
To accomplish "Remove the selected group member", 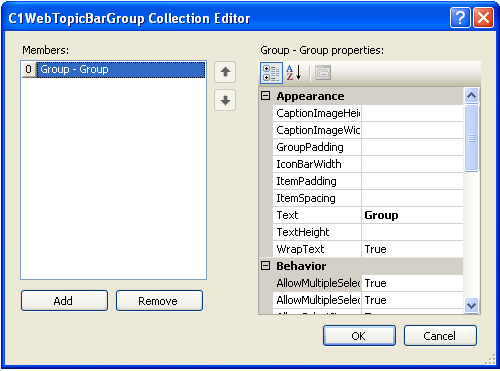I will [159, 301].
